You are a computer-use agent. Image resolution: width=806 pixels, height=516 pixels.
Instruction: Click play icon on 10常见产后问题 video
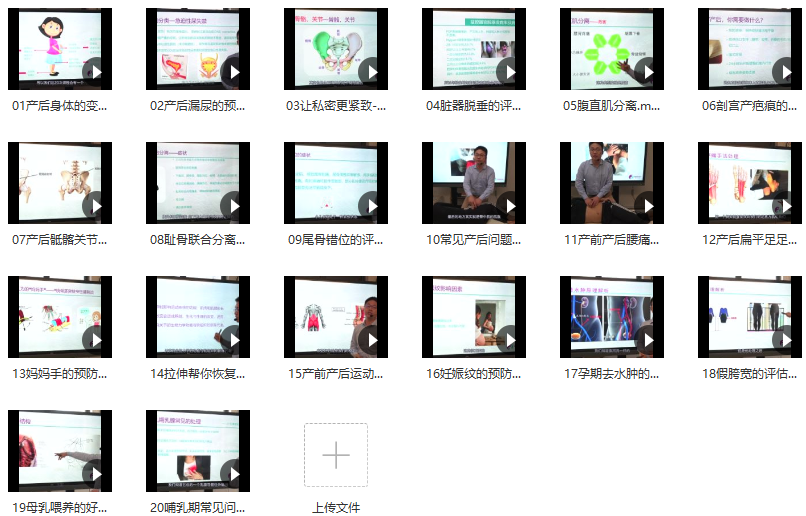509,206
